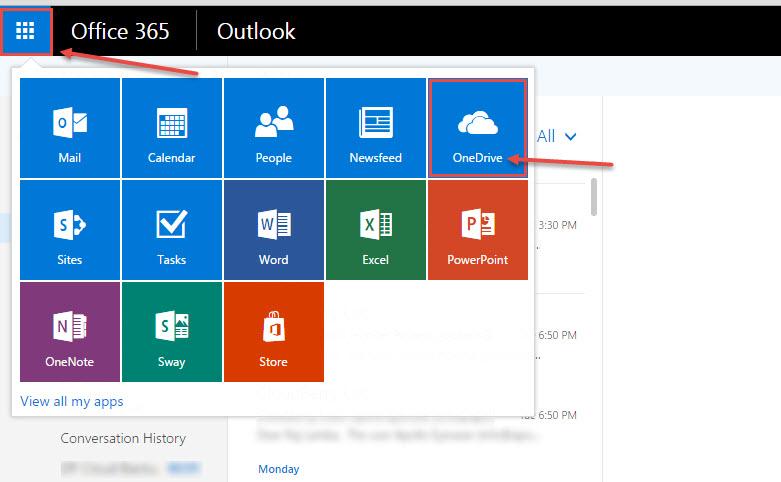Screen dimensions: 781x482
Task: Click the Outlook title in header
Action: click(x=257, y=31)
